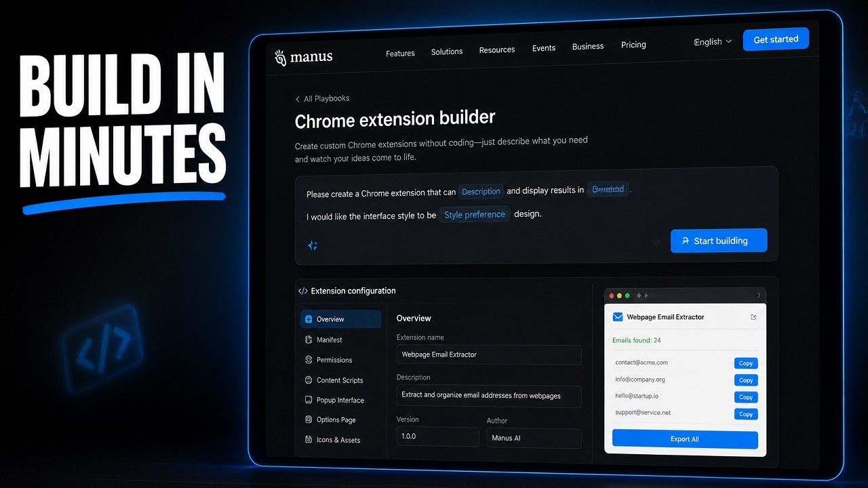Click the Overview item icon

click(309, 319)
